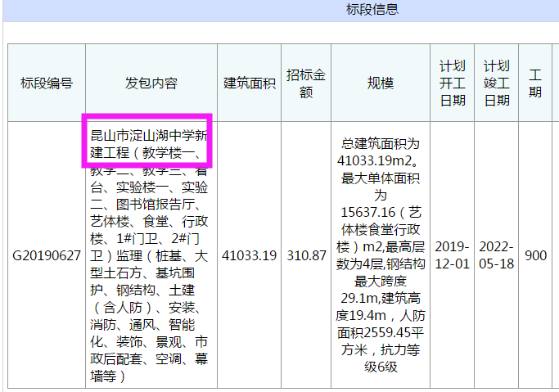This screenshot has height=392, width=559.
Task: Select the 310.87 bid amount value
Action: [x=306, y=255]
